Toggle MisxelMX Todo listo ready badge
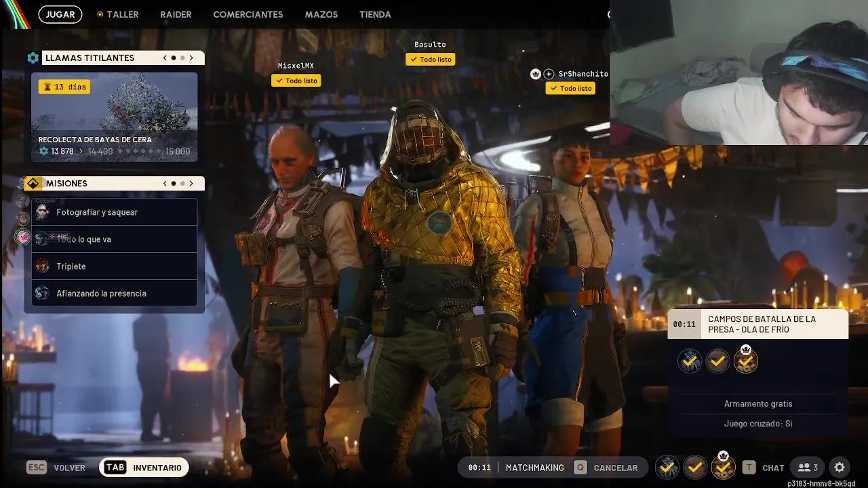This screenshot has height=488, width=868. click(x=296, y=81)
